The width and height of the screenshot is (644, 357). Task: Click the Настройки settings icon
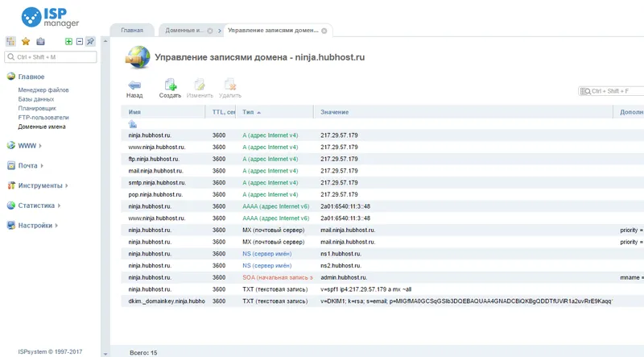(x=11, y=226)
